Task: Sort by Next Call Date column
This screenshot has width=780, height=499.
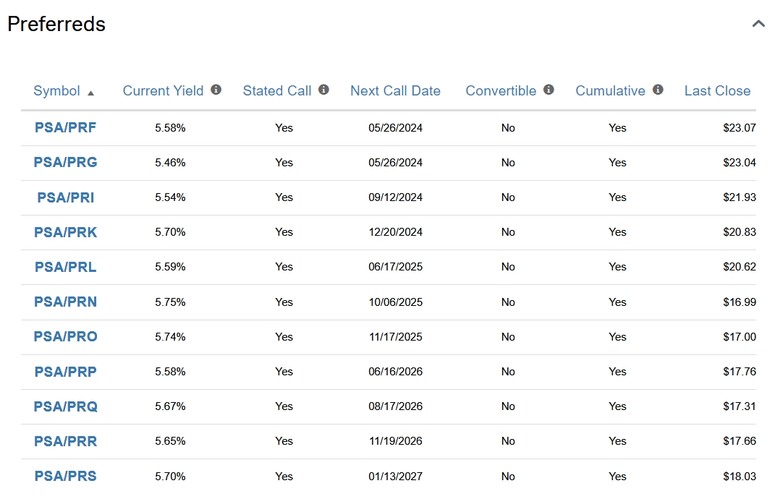Action: click(x=395, y=91)
